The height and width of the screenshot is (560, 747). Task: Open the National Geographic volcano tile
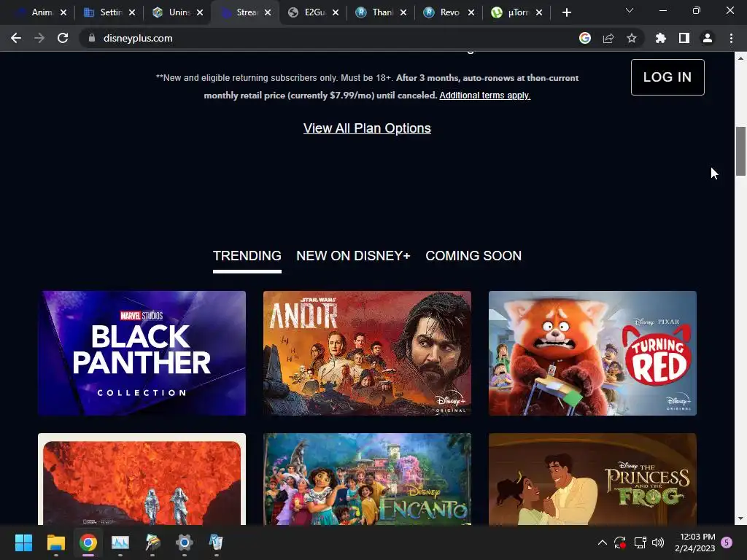pos(142,479)
